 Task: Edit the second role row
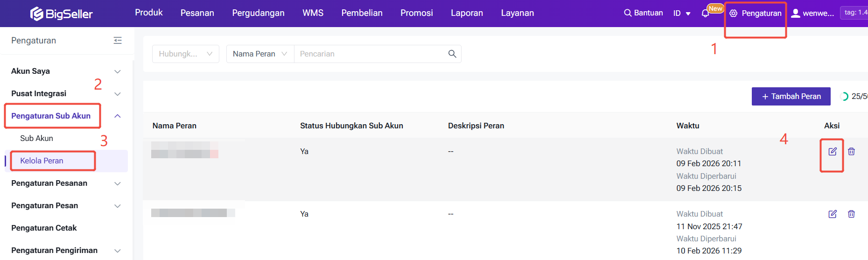point(832,214)
